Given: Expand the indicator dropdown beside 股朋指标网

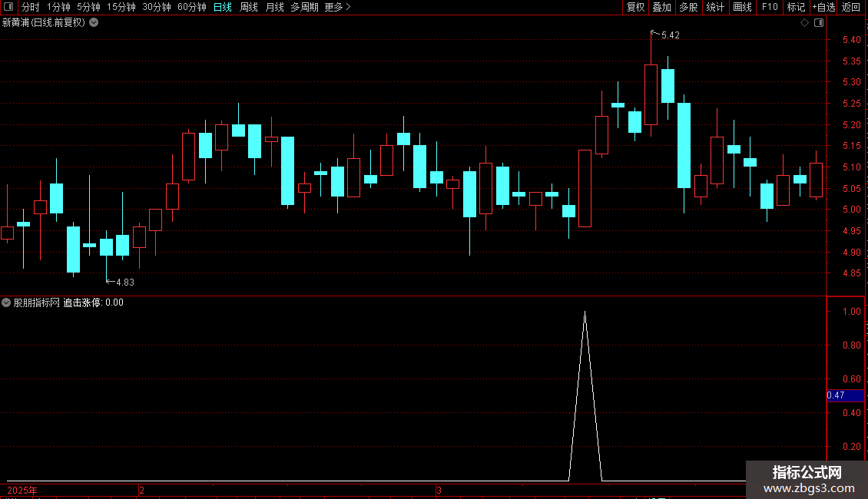Looking at the screenshot, I should [6, 302].
